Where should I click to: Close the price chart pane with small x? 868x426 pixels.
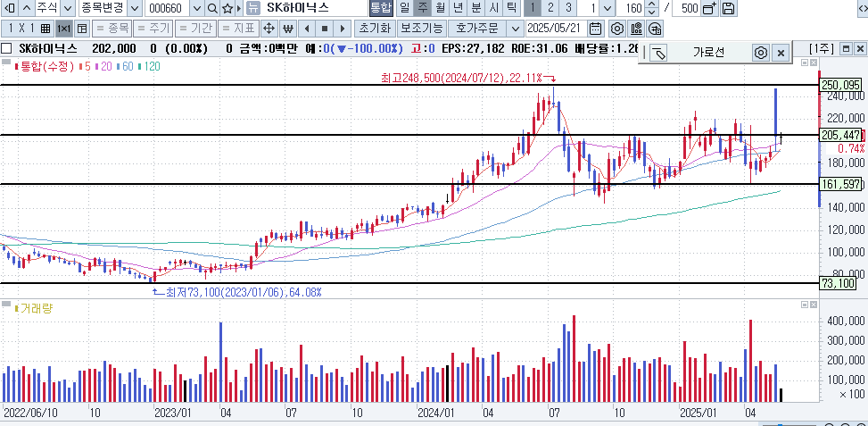814,63
